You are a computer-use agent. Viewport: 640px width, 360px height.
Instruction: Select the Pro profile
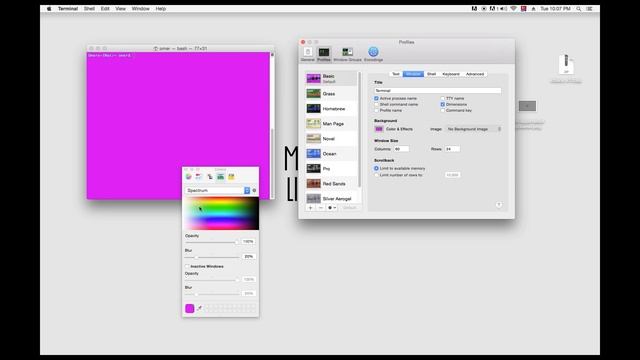[x=331, y=169]
